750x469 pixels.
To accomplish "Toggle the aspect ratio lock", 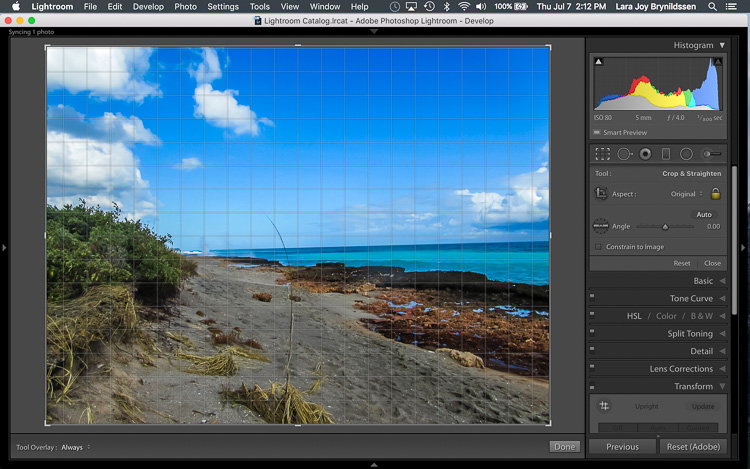I will [x=716, y=194].
